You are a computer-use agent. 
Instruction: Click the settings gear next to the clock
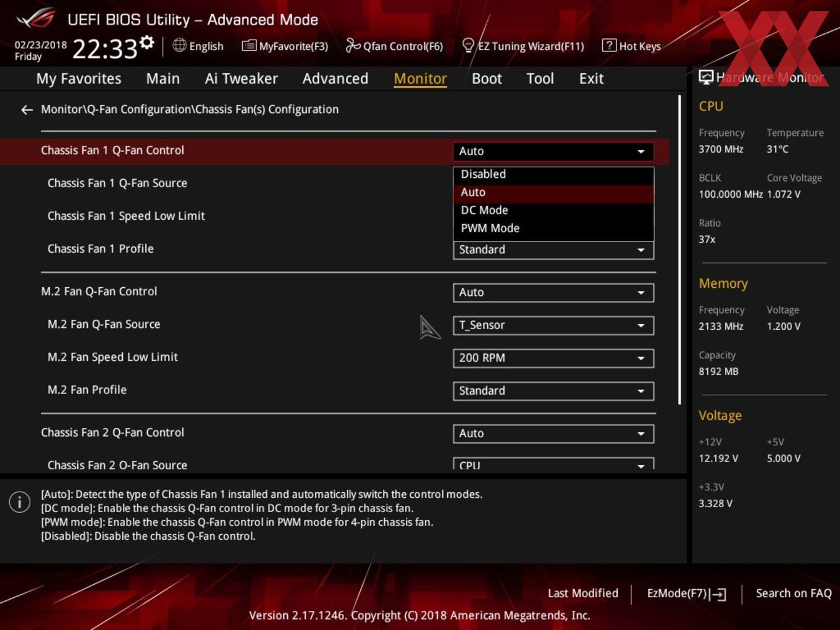point(147,43)
